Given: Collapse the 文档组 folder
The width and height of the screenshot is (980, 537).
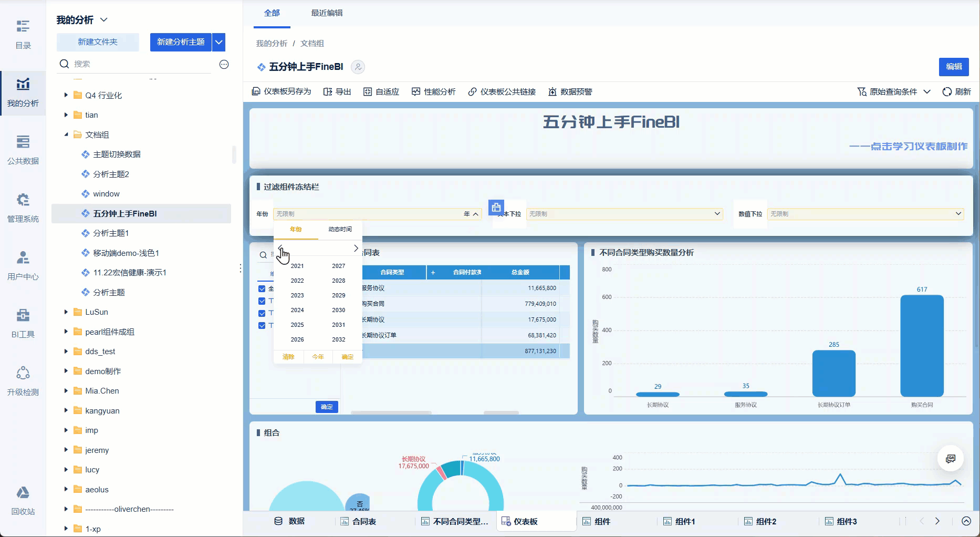Looking at the screenshot, I should pos(66,135).
